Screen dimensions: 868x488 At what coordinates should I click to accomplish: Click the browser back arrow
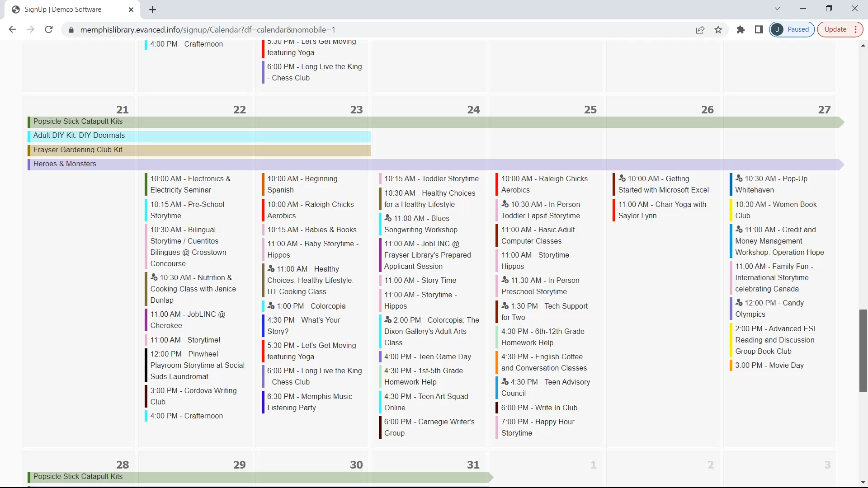13,30
